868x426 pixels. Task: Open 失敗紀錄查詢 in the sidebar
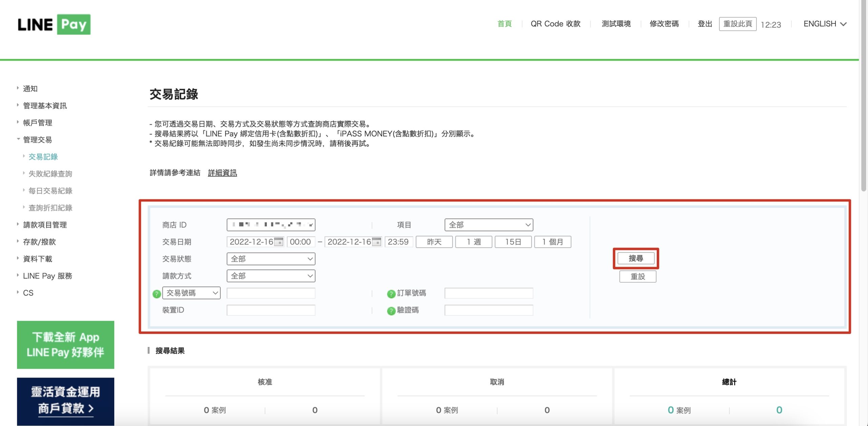click(x=50, y=174)
